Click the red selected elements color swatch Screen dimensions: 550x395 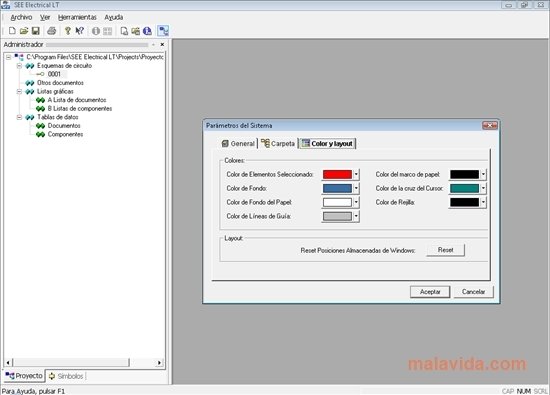[x=337, y=174]
